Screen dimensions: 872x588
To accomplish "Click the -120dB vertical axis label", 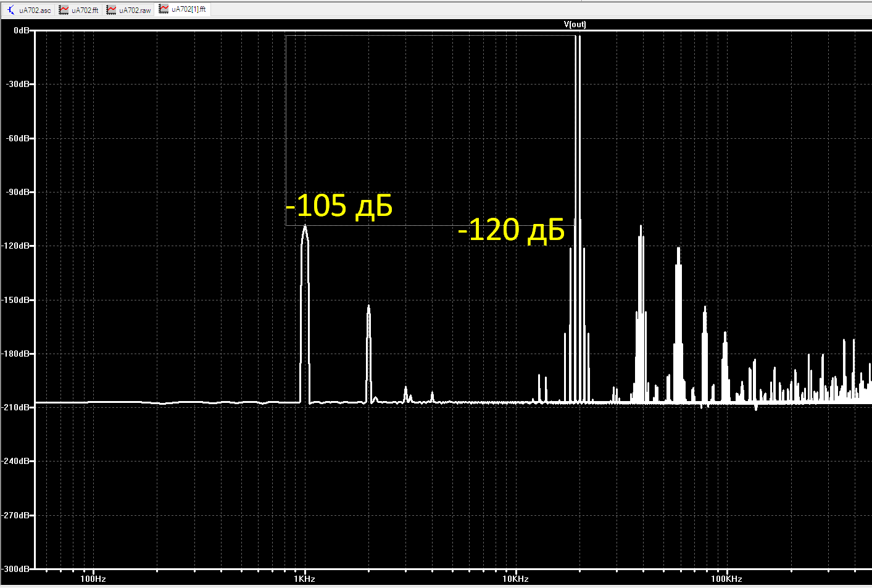I will tap(16, 246).
